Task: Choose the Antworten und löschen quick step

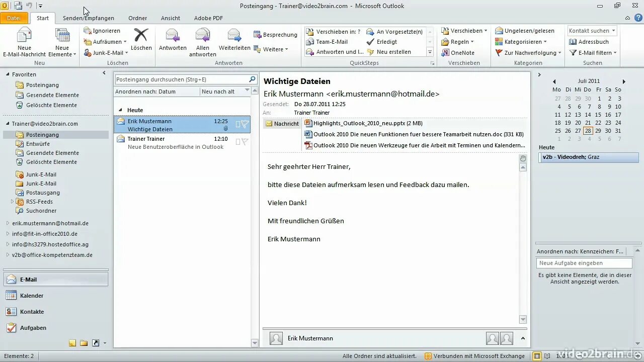Action: 335,52
